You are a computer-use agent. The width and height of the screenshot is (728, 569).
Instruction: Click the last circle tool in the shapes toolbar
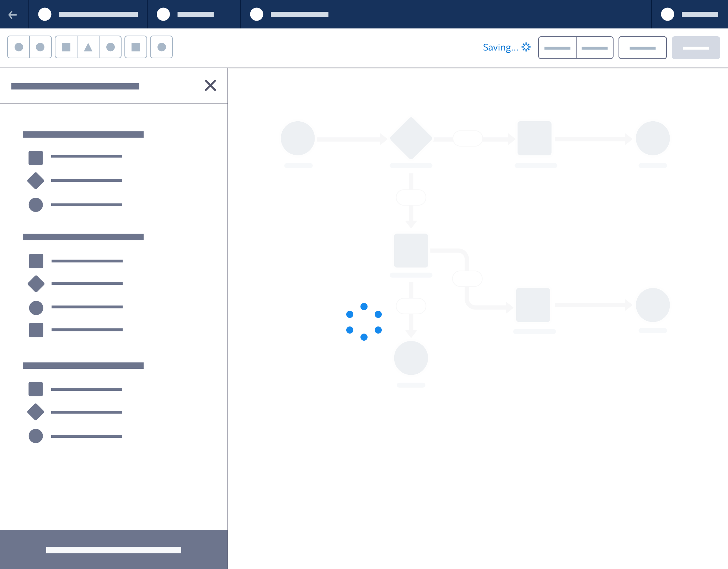click(161, 47)
